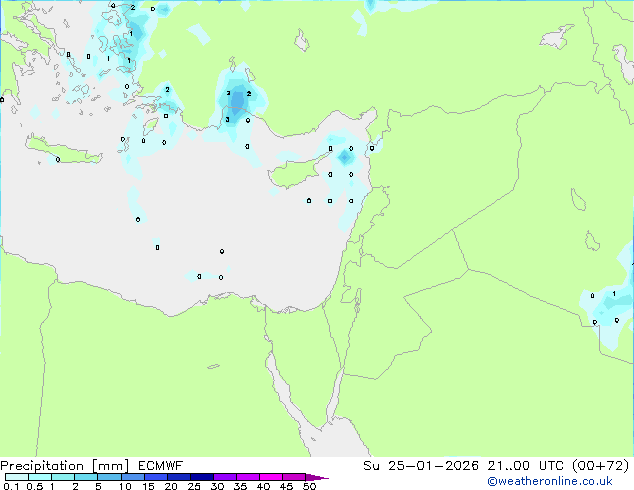Click the legend value '0.1'
634x490 pixels.
[x=11, y=486]
